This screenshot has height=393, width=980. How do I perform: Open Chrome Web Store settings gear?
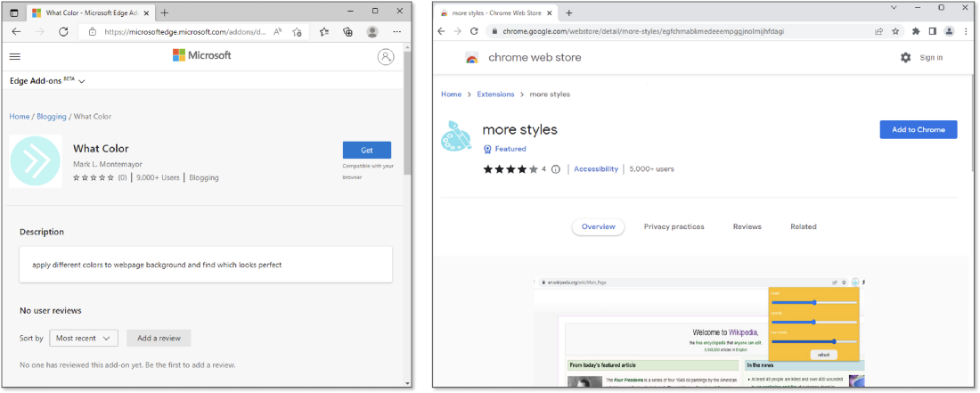(905, 57)
